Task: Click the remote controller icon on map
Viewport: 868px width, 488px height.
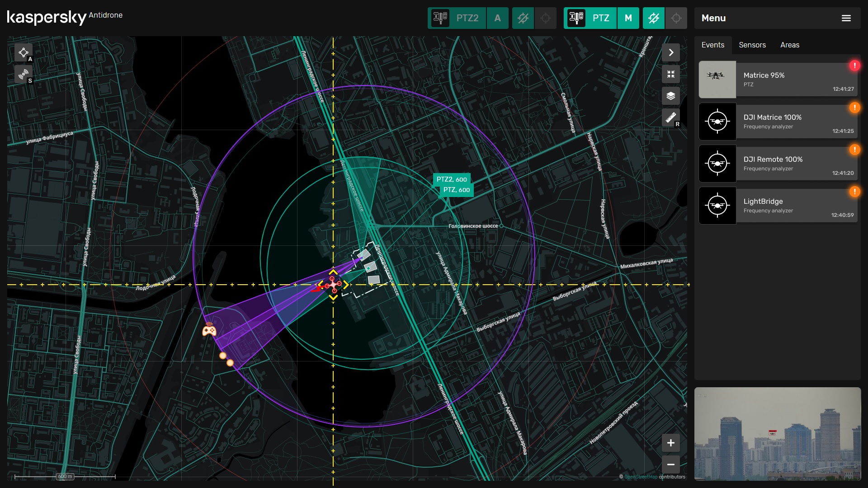Action: click(x=209, y=330)
